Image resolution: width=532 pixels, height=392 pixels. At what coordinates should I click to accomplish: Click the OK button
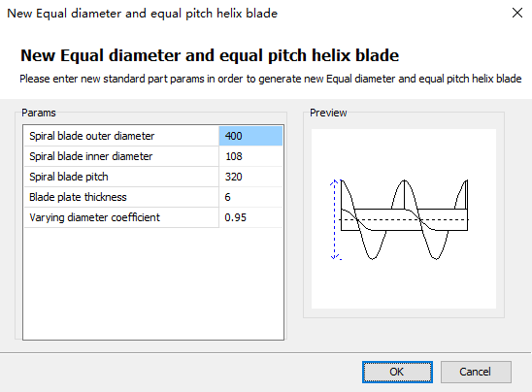click(x=397, y=372)
